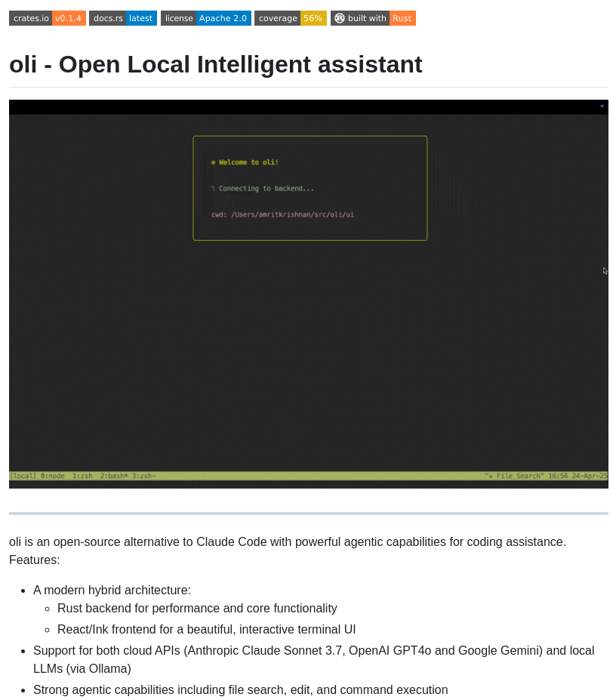Click the asterisk icon beside 'Welcome to oli!'
The width and height of the screenshot is (616, 700).
[215, 162]
